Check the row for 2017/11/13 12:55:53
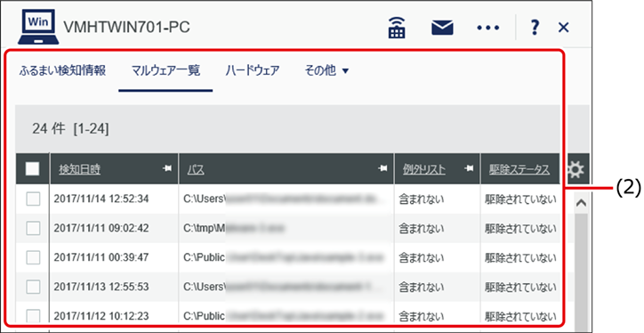 tap(33, 287)
